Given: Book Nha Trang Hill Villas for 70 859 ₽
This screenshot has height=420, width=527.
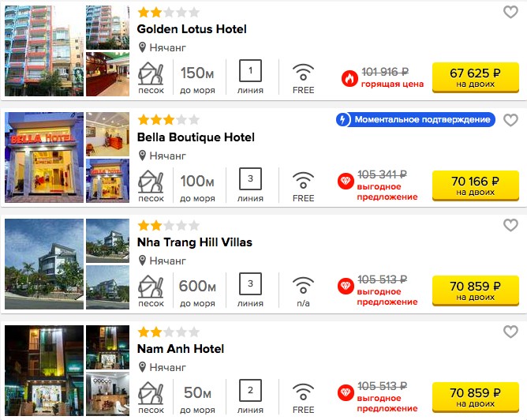Looking at the screenshot, I should (x=475, y=291).
